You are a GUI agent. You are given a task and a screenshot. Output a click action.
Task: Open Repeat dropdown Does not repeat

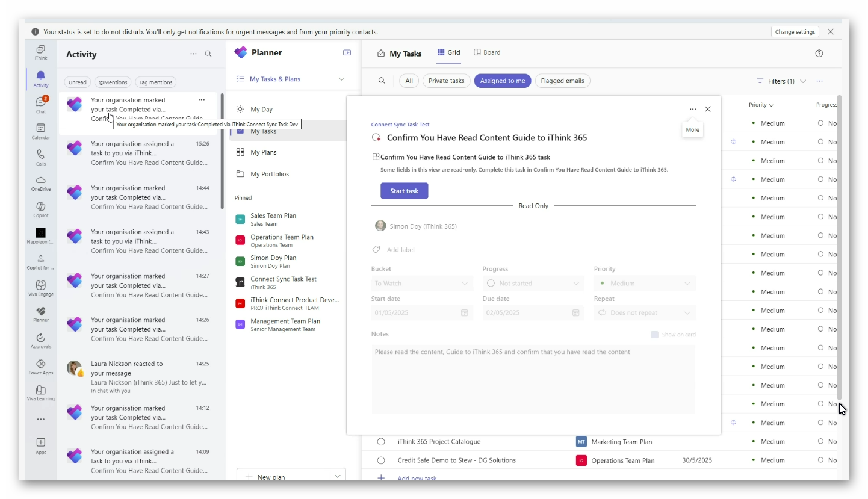[645, 312]
